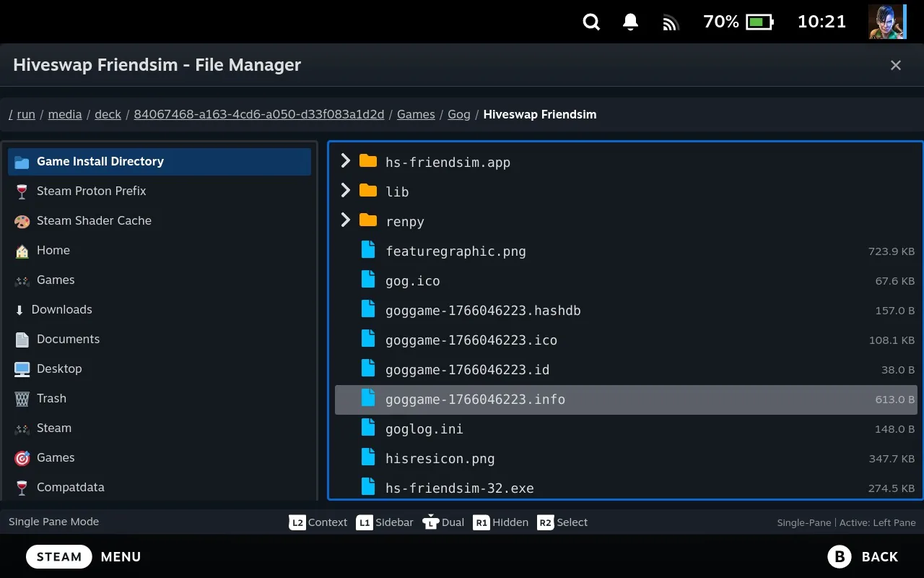Toggle the L1 Sidebar hint
The height and width of the screenshot is (578, 924).
(385, 522)
